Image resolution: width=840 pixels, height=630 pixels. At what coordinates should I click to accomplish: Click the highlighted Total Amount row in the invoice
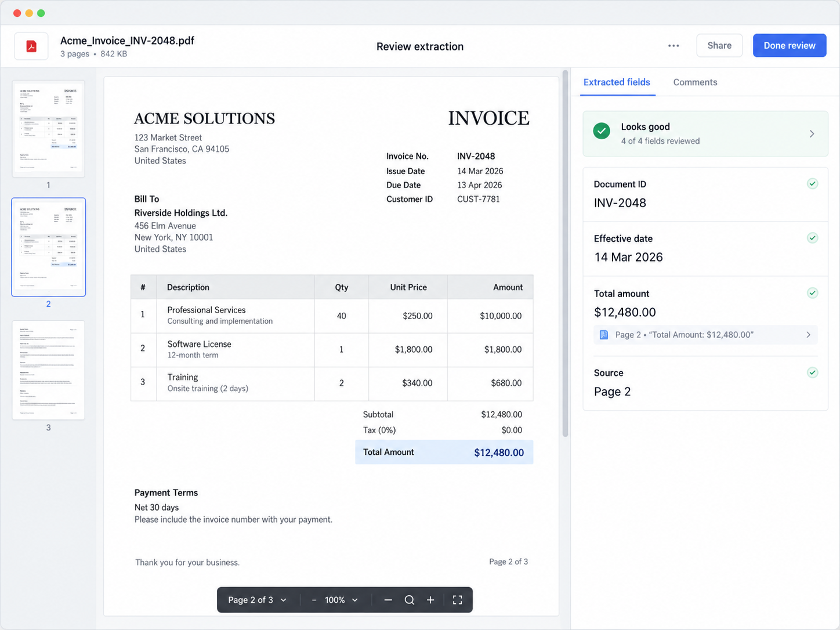pos(444,452)
